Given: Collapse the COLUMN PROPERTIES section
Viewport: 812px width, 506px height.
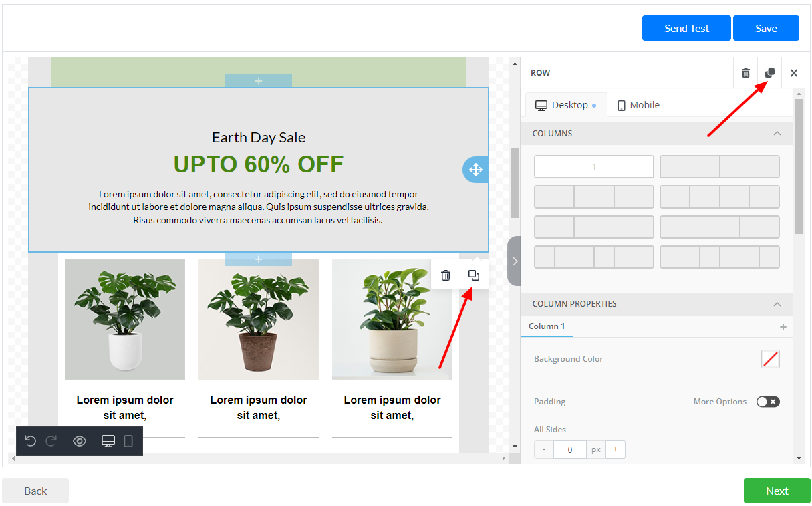Looking at the screenshot, I should tap(777, 304).
